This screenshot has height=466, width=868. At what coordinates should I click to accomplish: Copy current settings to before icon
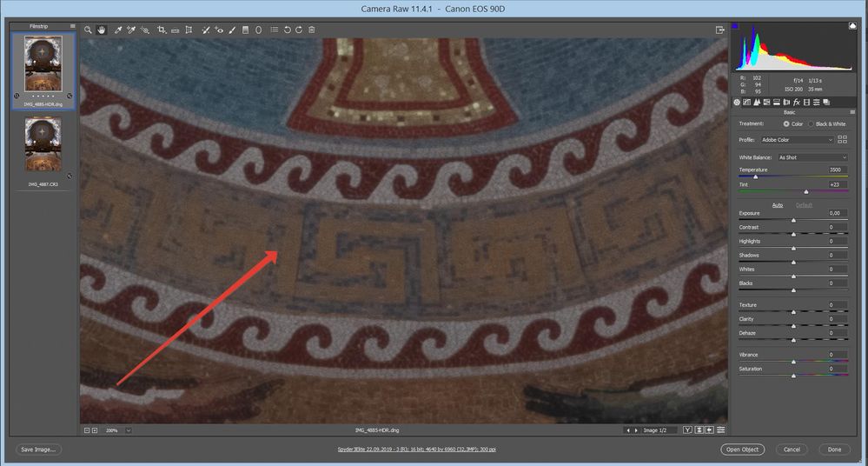710,430
